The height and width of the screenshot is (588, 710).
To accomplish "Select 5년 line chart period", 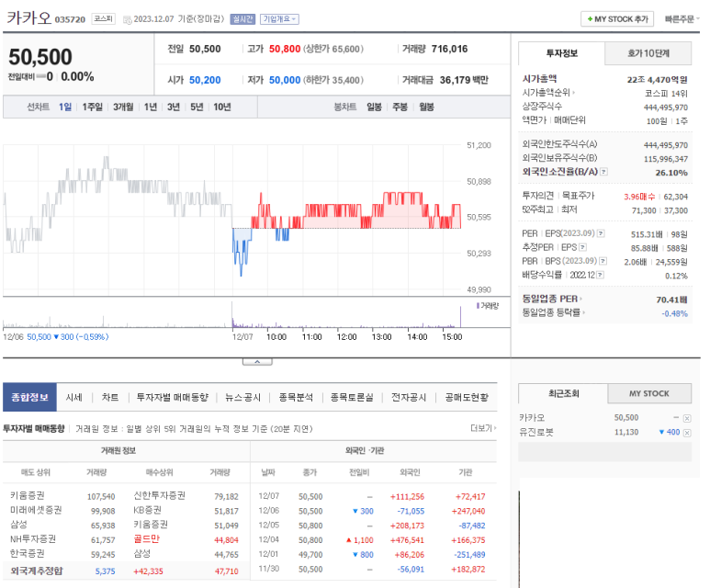I will (x=197, y=107).
